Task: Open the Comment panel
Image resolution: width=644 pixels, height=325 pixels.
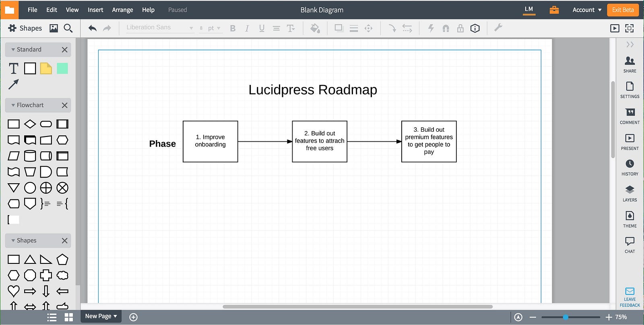Action: (630, 116)
